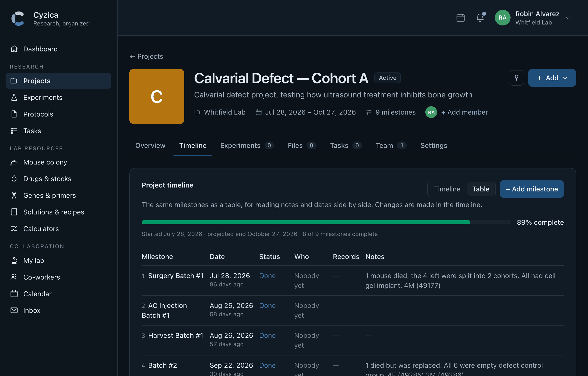
Task: Open the project Settings tab
Action: tap(434, 145)
